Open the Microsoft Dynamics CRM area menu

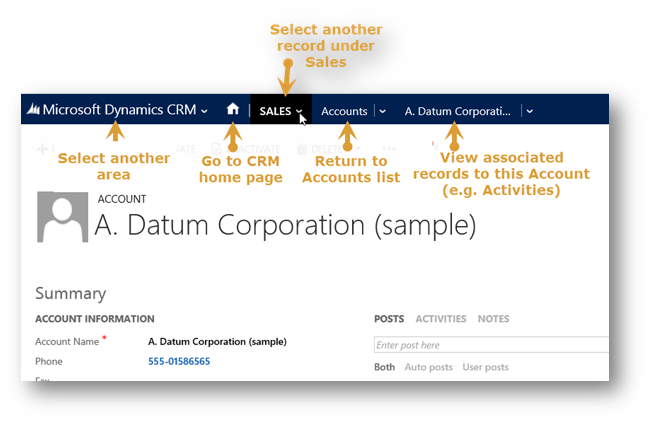pos(125,110)
